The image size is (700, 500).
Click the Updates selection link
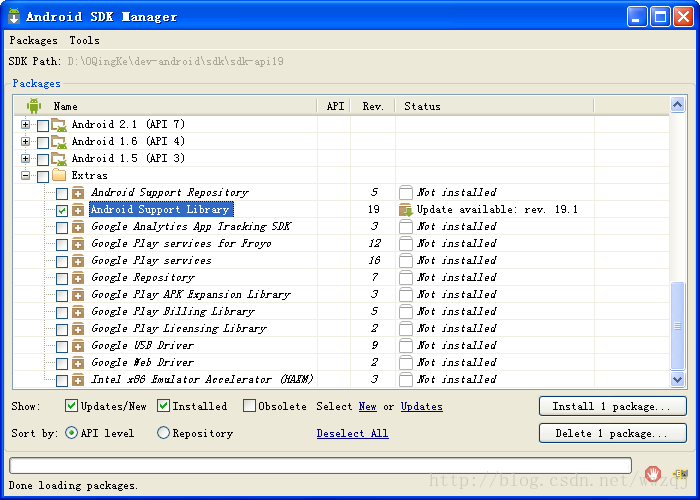coord(421,406)
